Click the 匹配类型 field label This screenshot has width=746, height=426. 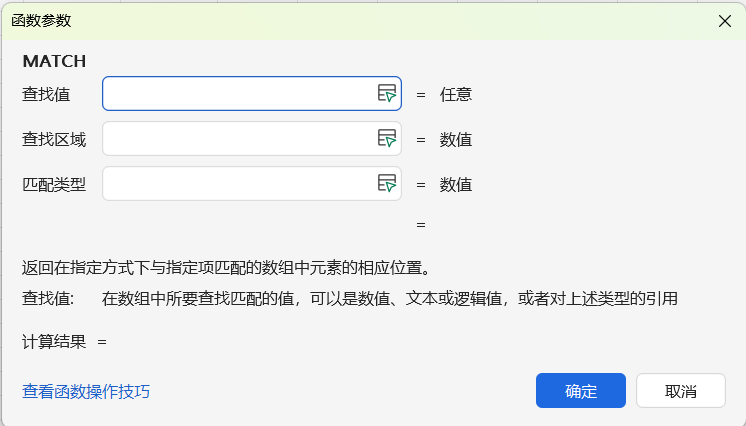pos(54,184)
